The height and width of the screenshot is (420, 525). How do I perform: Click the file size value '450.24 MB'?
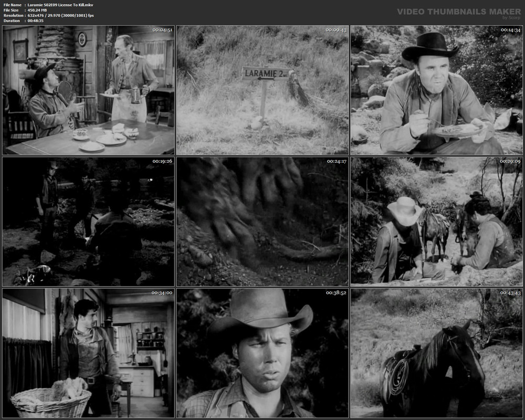37,10
